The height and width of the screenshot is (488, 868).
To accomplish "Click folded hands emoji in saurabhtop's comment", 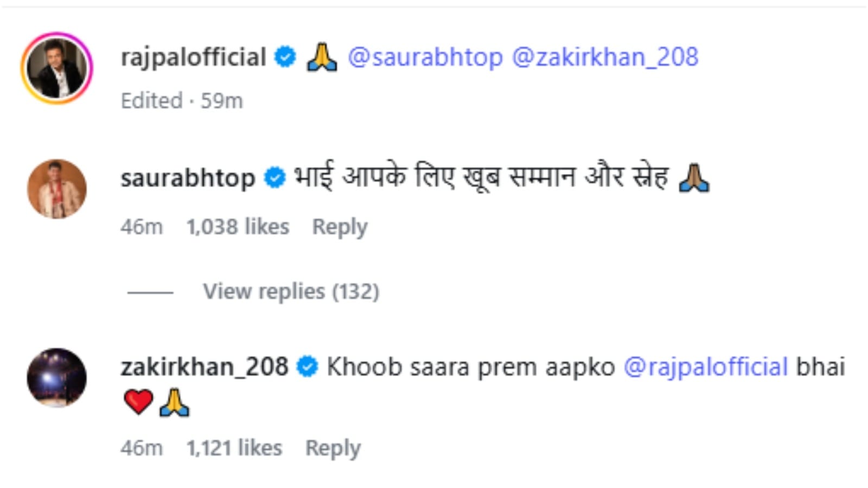I will (694, 178).
